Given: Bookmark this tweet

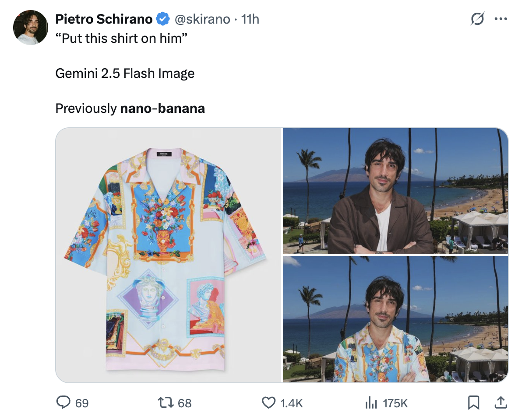Looking at the screenshot, I should pos(473,402).
